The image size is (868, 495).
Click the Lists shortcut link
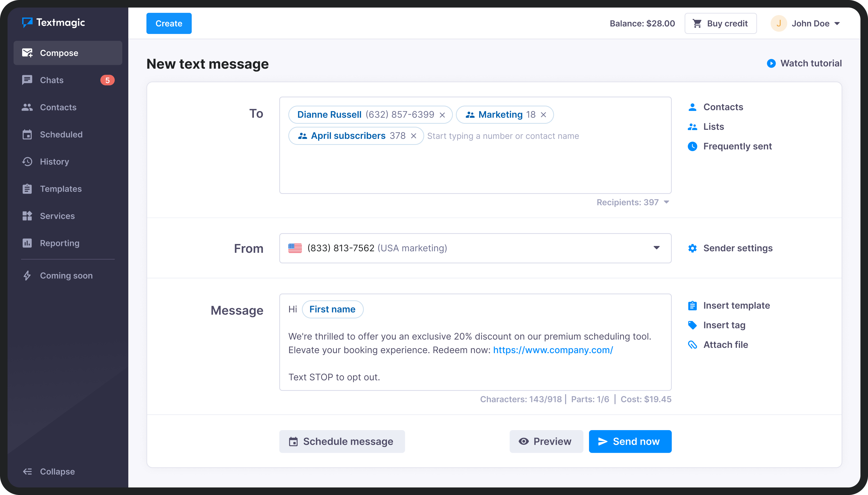click(706, 127)
